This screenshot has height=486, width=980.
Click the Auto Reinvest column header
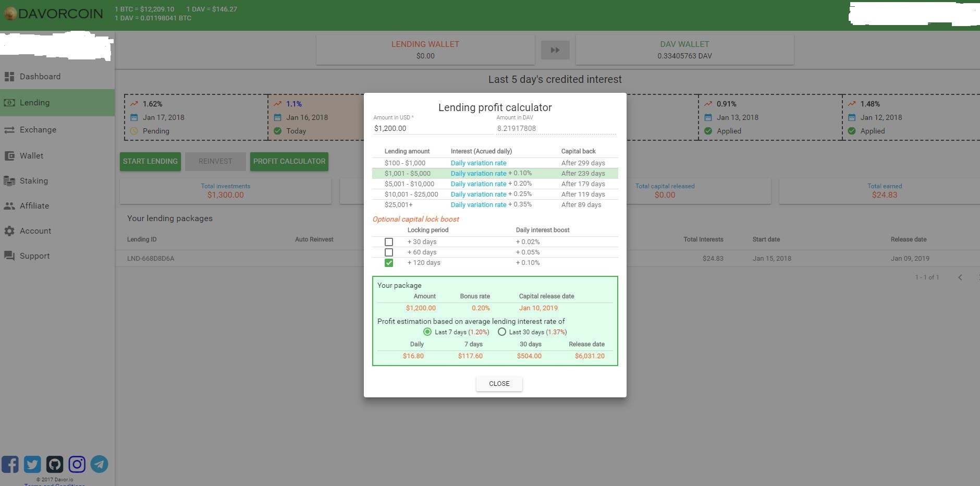[x=314, y=239]
